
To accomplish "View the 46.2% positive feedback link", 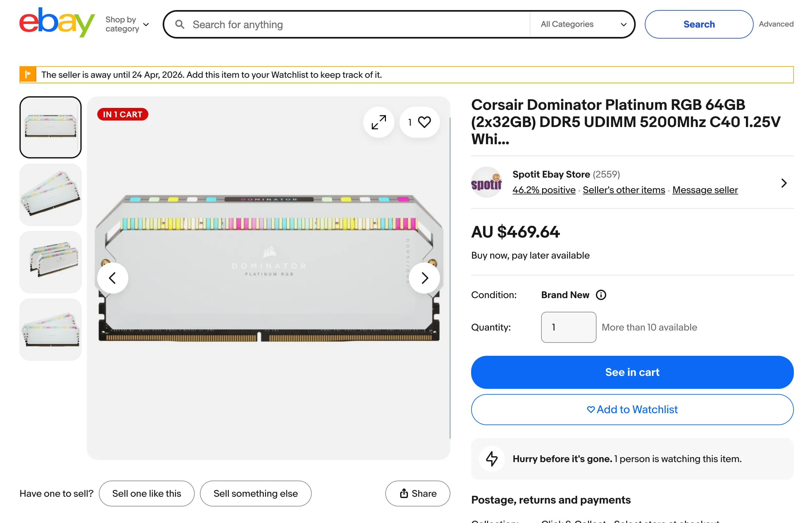I will point(544,190).
